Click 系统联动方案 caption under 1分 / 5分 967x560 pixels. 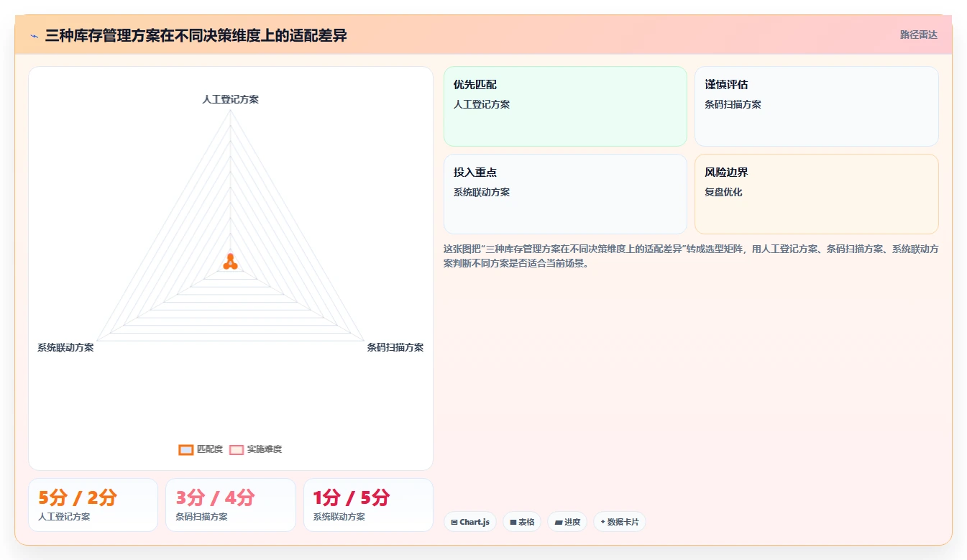339,516
